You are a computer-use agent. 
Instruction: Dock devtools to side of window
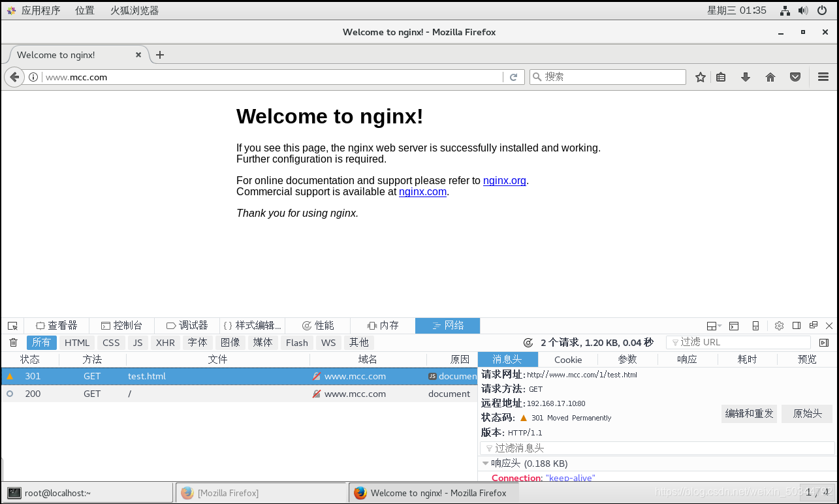coord(797,326)
